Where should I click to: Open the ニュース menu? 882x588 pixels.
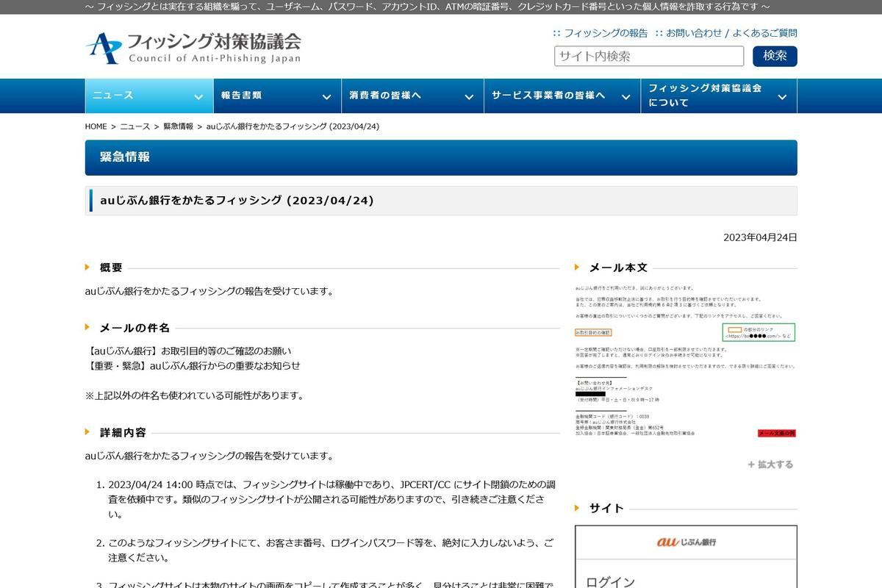point(149,96)
